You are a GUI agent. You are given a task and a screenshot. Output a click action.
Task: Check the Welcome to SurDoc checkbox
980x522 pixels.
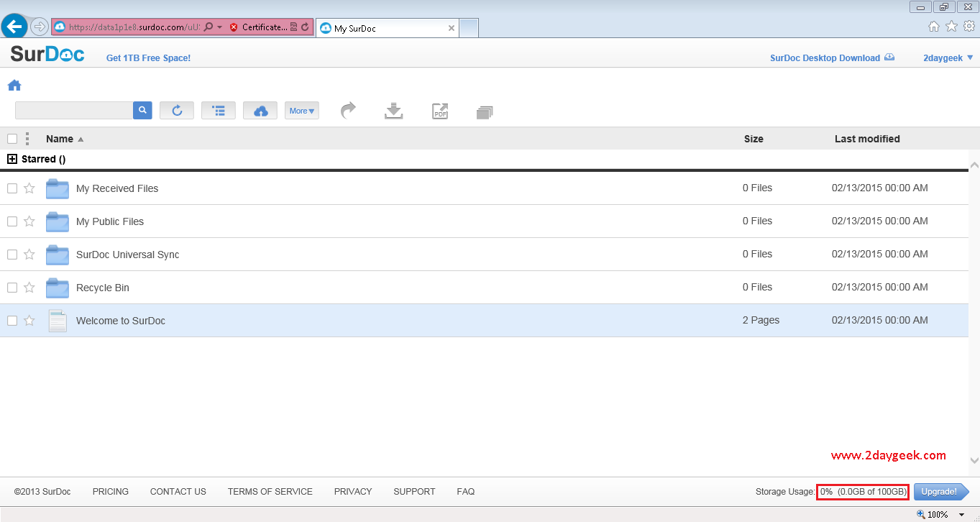click(12, 321)
